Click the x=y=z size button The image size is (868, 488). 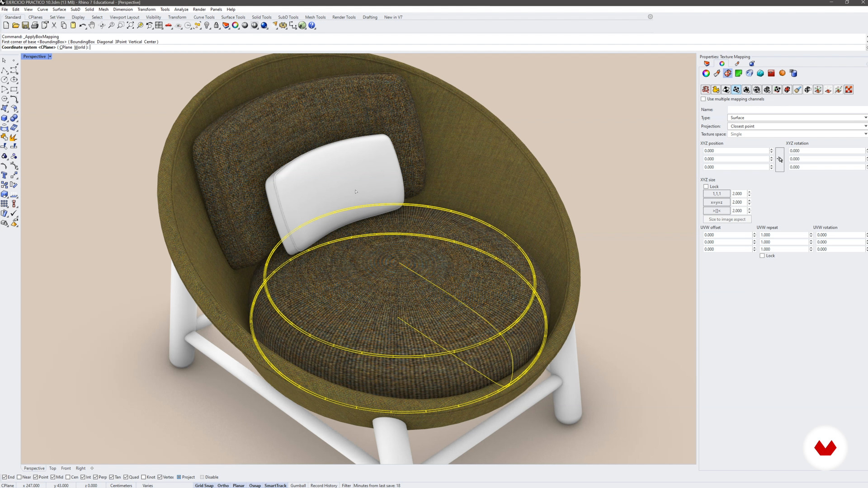point(717,202)
